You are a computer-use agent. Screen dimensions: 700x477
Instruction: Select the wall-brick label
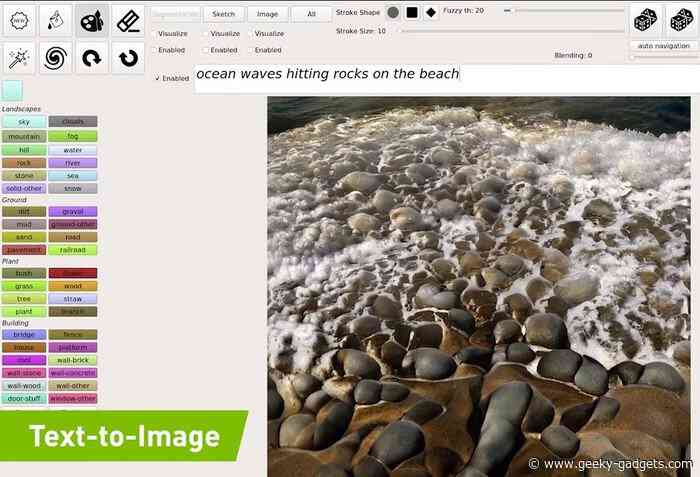pyautogui.click(x=73, y=360)
